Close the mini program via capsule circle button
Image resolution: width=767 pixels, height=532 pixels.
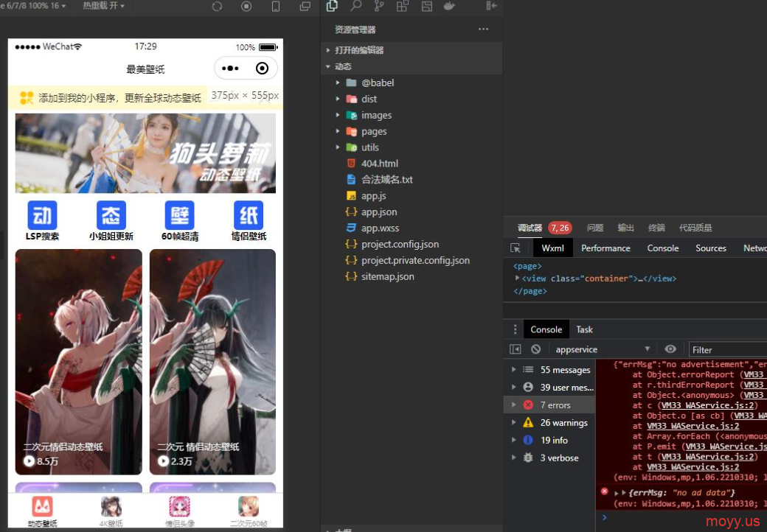tap(263, 69)
